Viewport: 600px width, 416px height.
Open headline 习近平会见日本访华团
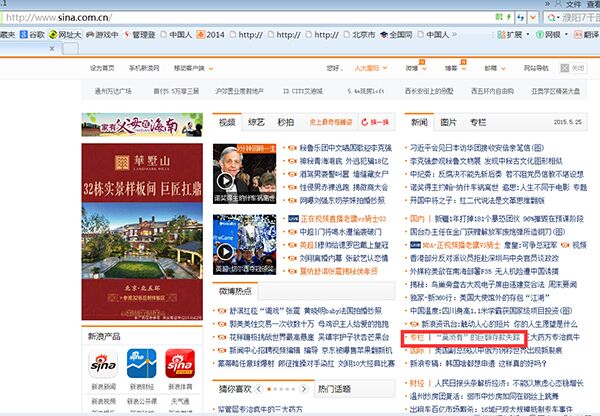point(477,148)
